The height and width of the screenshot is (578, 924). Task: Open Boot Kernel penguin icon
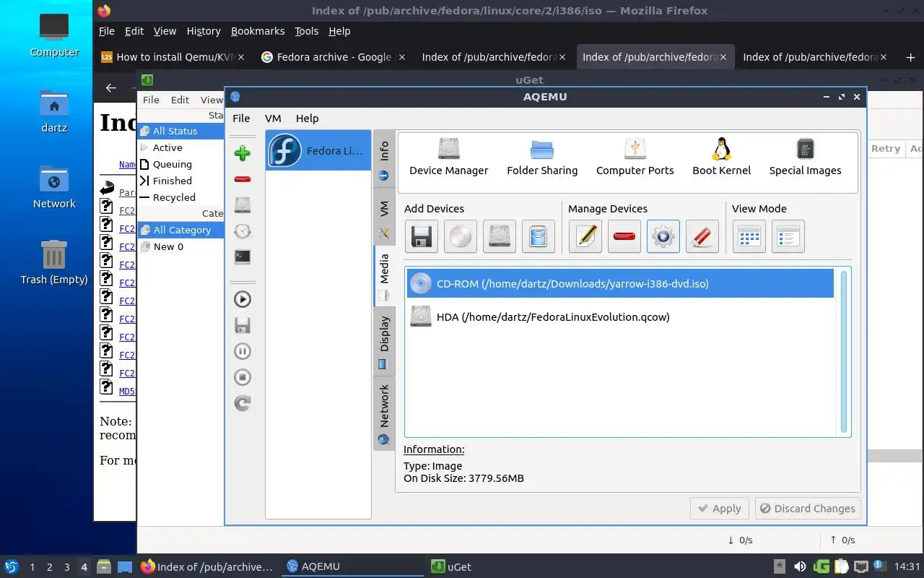pyautogui.click(x=721, y=158)
